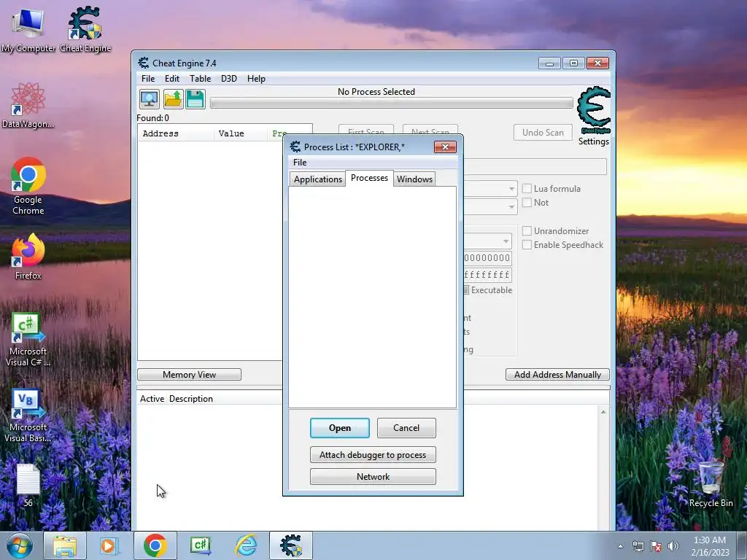Click Attach debugger to process

[x=373, y=455]
